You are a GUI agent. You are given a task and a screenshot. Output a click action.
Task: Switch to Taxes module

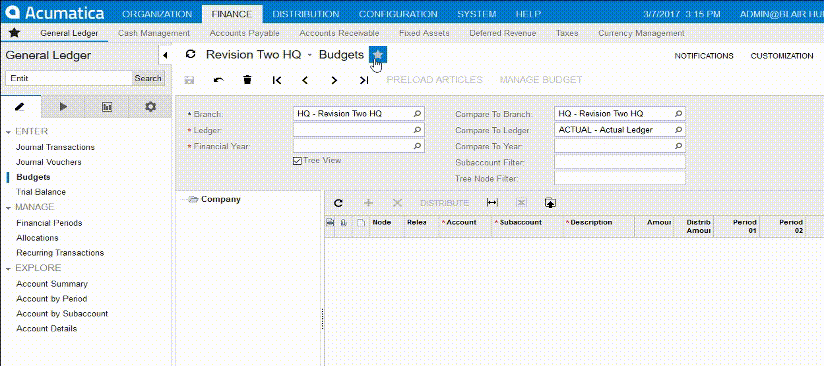pos(567,33)
